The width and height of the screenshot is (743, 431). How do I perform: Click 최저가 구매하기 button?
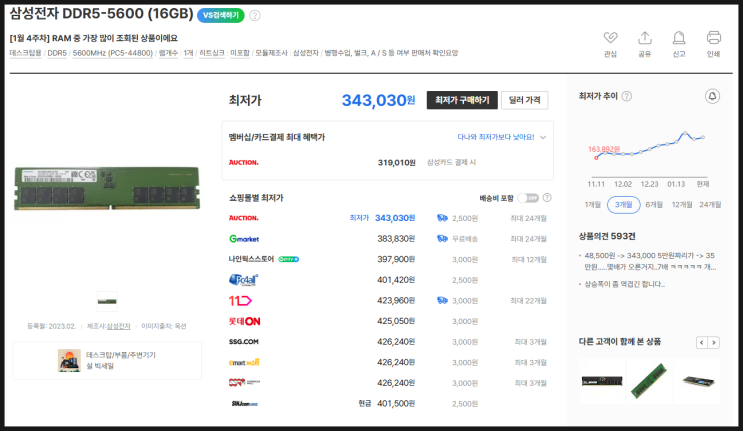click(462, 100)
